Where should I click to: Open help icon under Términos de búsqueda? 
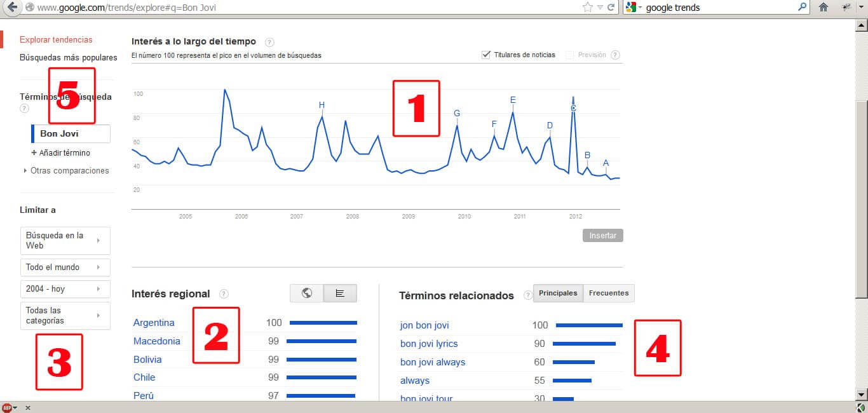[x=24, y=109]
